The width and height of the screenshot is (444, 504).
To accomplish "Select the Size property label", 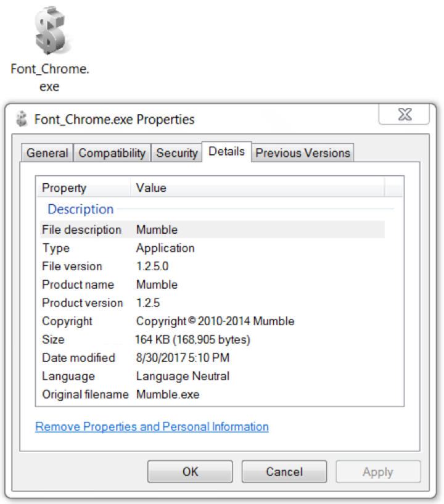I will 53,339.
